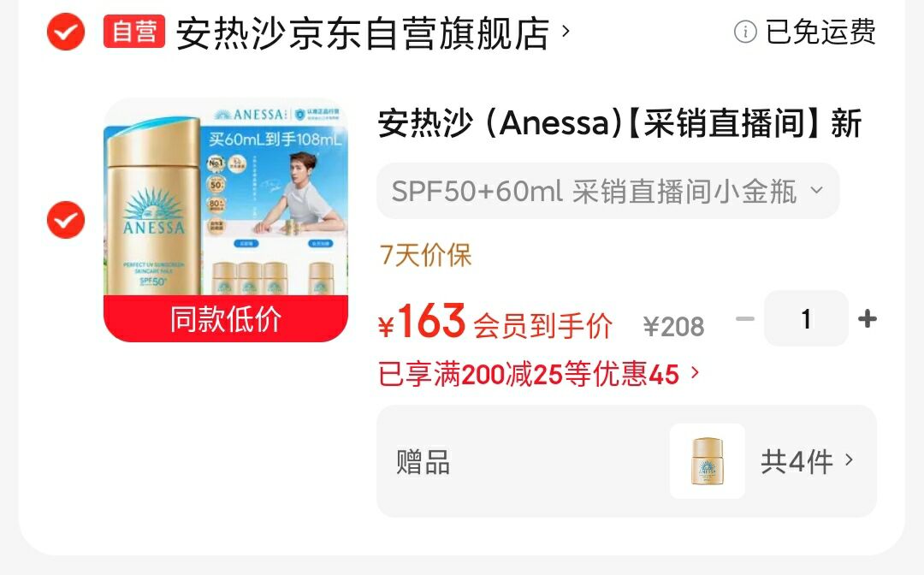Click the 自营 self-operated badge
924x575 pixels.
tap(133, 31)
